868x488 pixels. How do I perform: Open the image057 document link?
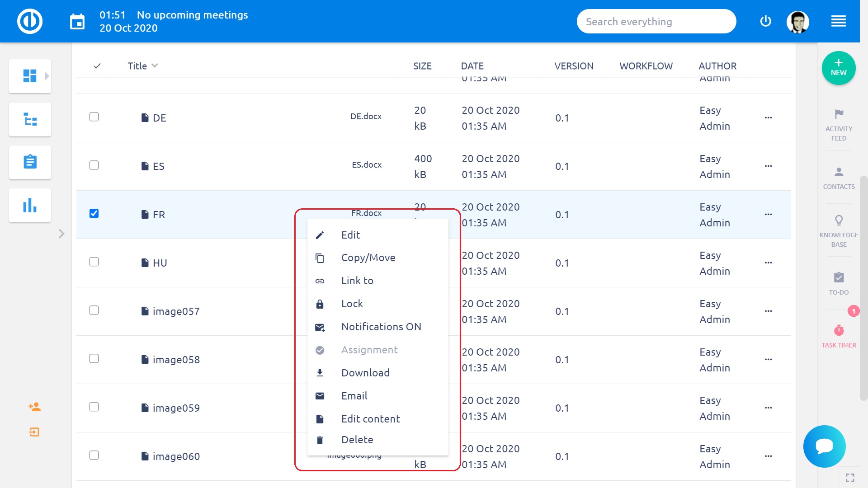(x=176, y=311)
